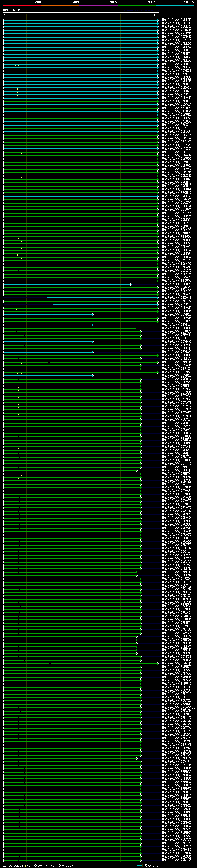Select hit label UniRef100_Q0Z853
Viewport: 197px width, 868px height.
[177, 122]
